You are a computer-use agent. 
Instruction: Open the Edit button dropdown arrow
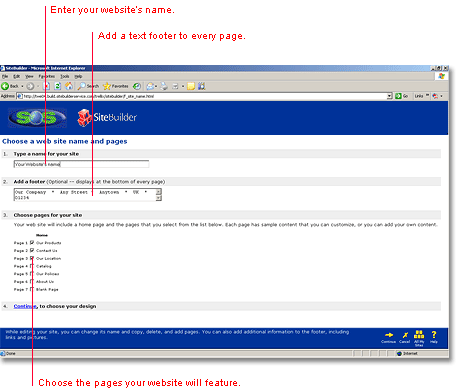(x=183, y=86)
